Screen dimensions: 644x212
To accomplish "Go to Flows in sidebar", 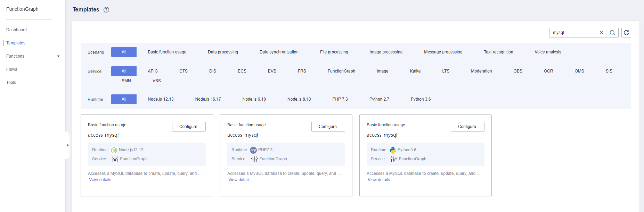I will 11,69.
